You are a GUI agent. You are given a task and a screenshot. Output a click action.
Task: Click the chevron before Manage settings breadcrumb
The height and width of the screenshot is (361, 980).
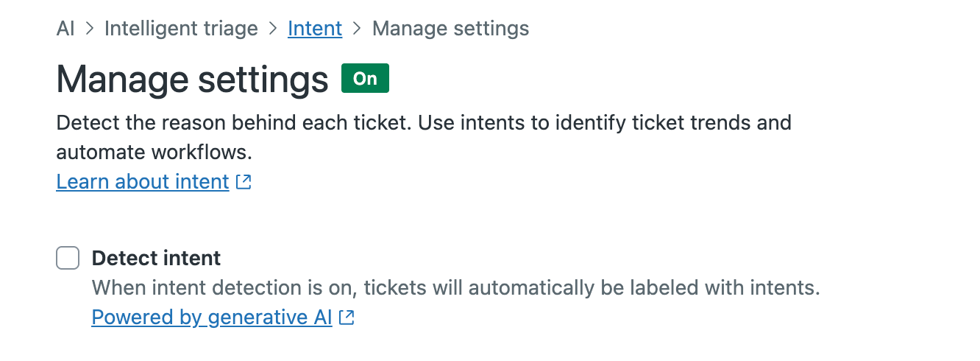(358, 29)
